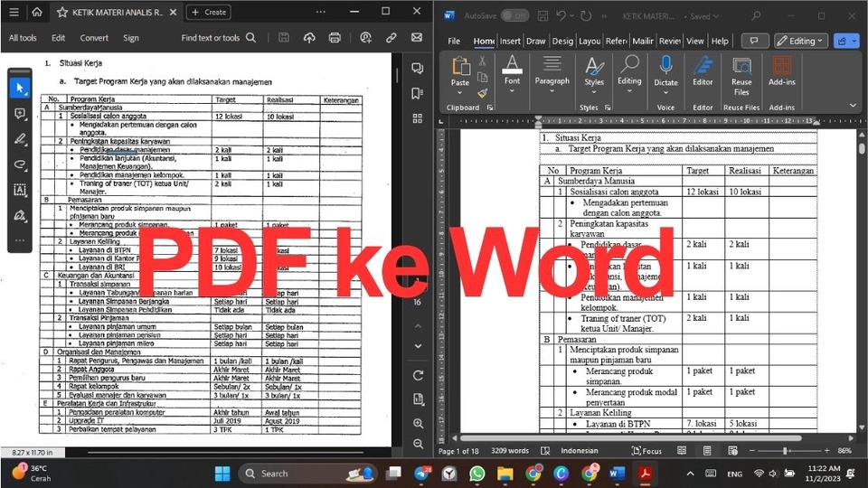The height and width of the screenshot is (488, 868).
Task: Zoom in on the PDF
Action: click(418, 423)
